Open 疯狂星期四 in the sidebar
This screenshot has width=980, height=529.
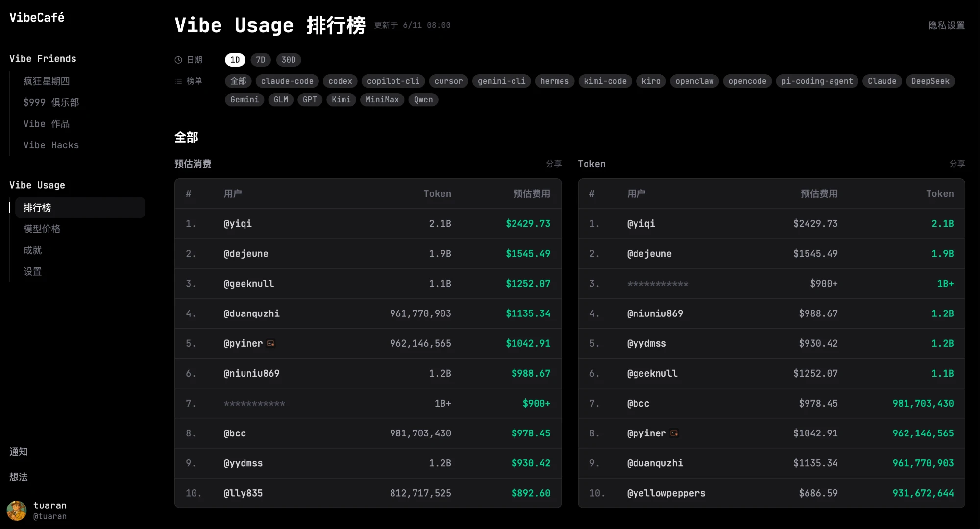(47, 81)
